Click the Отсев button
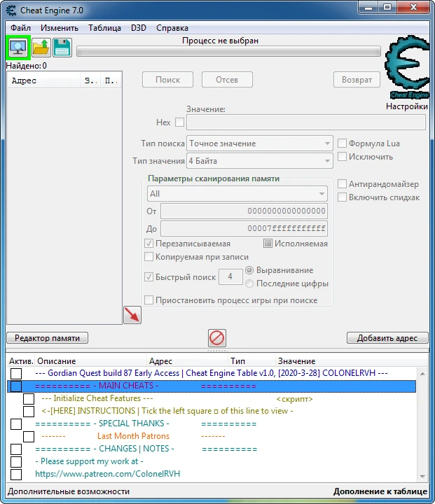The width and height of the screenshot is (435, 504). click(x=227, y=79)
